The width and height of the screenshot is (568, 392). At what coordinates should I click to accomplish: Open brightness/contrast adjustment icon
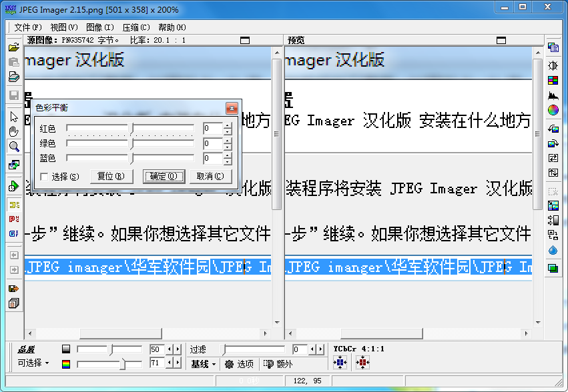click(x=553, y=65)
